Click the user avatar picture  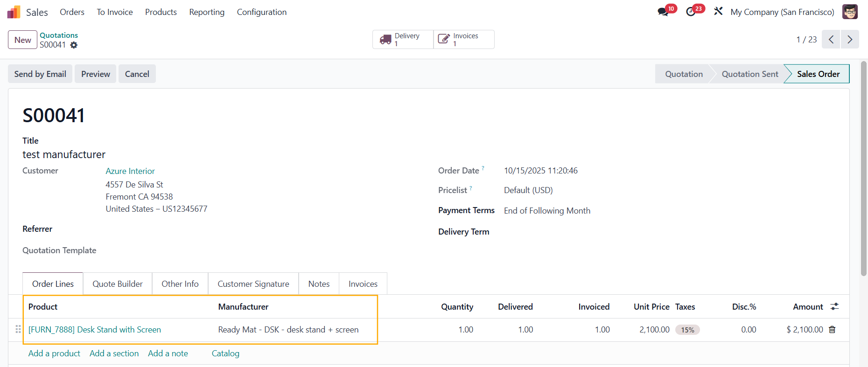(x=849, y=12)
